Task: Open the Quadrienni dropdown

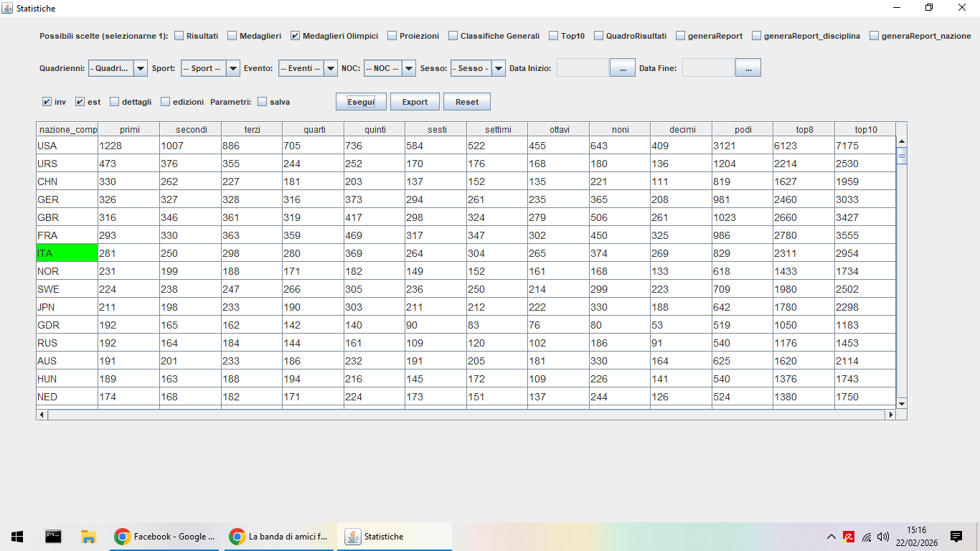Action: [140, 68]
